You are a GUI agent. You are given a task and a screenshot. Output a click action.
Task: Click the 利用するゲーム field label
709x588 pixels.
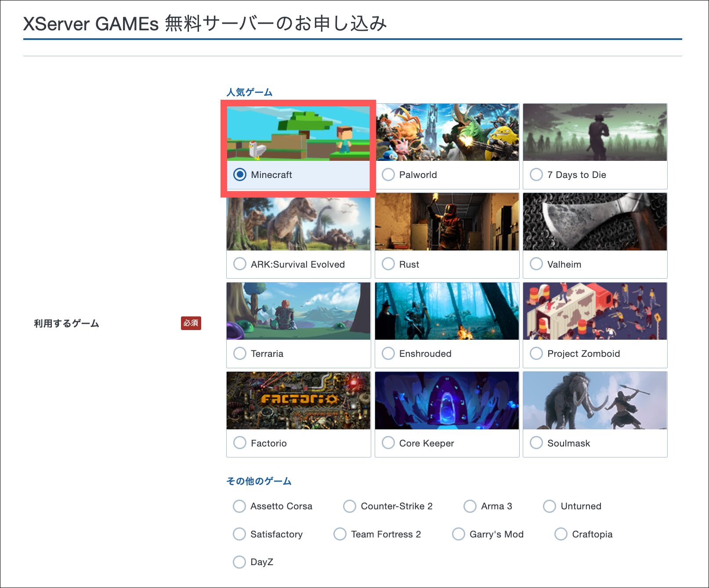pos(66,323)
